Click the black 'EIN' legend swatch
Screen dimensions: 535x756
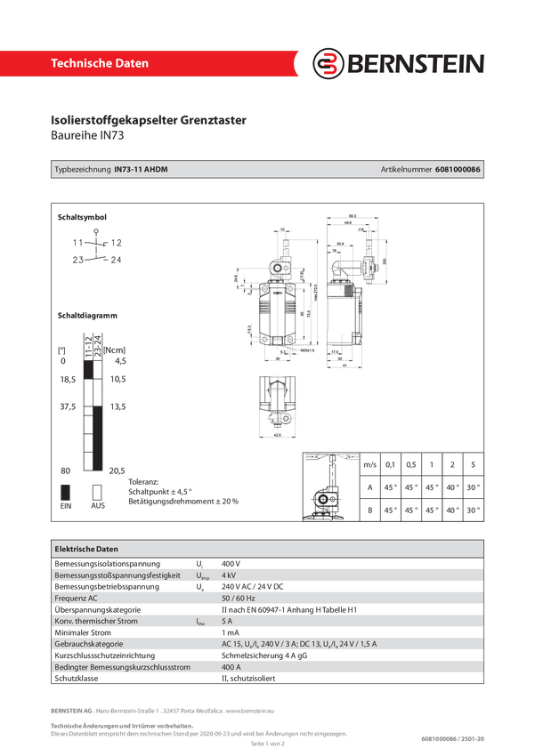(x=65, y=492)
